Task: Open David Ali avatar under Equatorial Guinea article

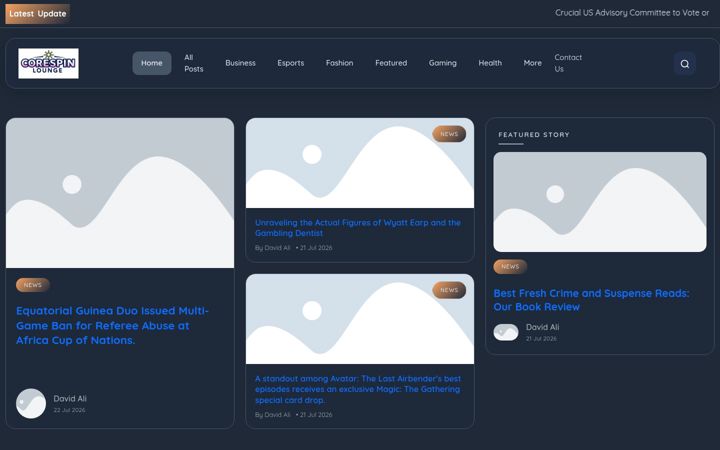Action: click(31, 404)
